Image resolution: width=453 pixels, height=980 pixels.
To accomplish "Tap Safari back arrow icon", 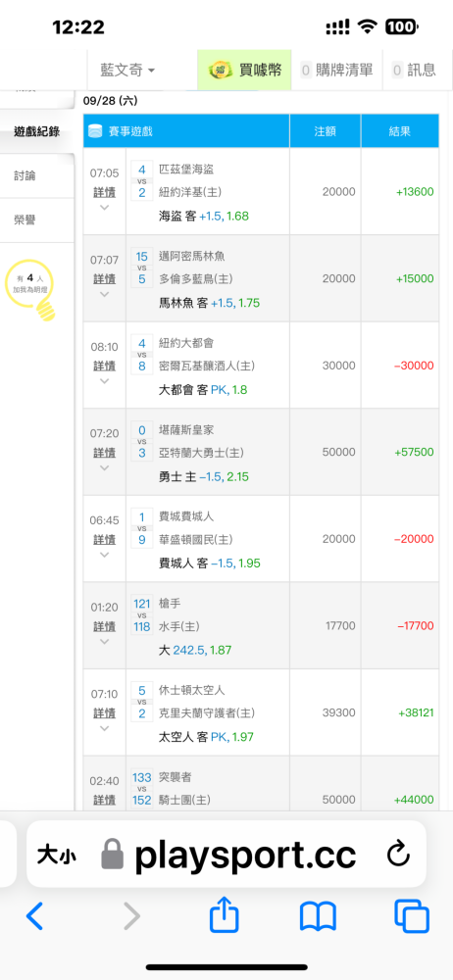I will click(34, 916).
